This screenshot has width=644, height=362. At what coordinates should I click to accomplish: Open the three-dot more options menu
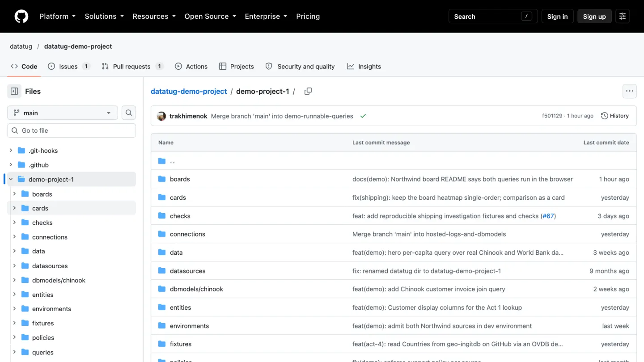[630, 91]
